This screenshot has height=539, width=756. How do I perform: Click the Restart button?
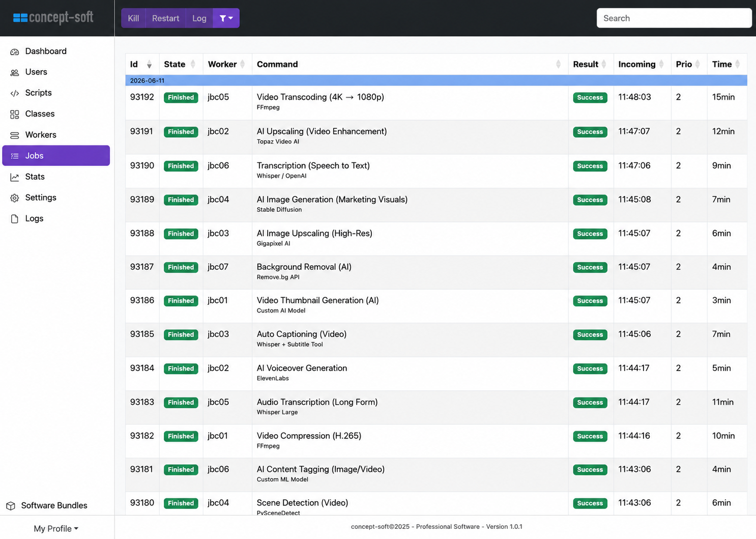[x=166, y=18]
